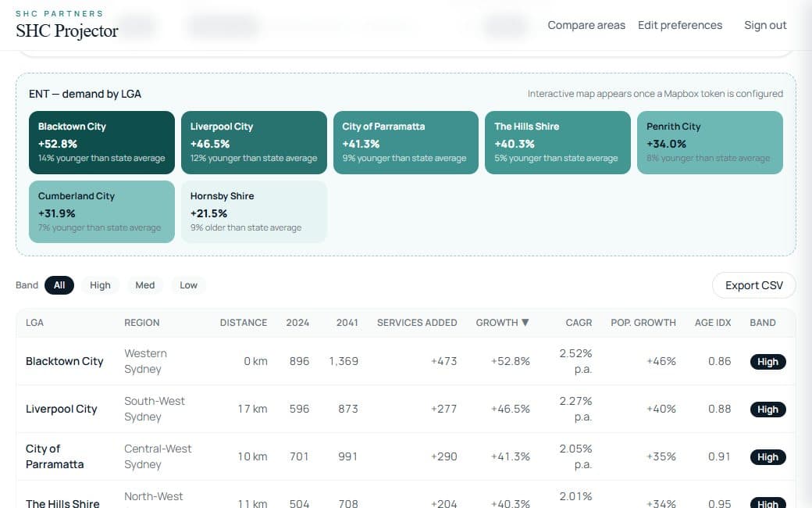Click the 17 km distance cell
812x508 pixels.
tap(253, 409)
